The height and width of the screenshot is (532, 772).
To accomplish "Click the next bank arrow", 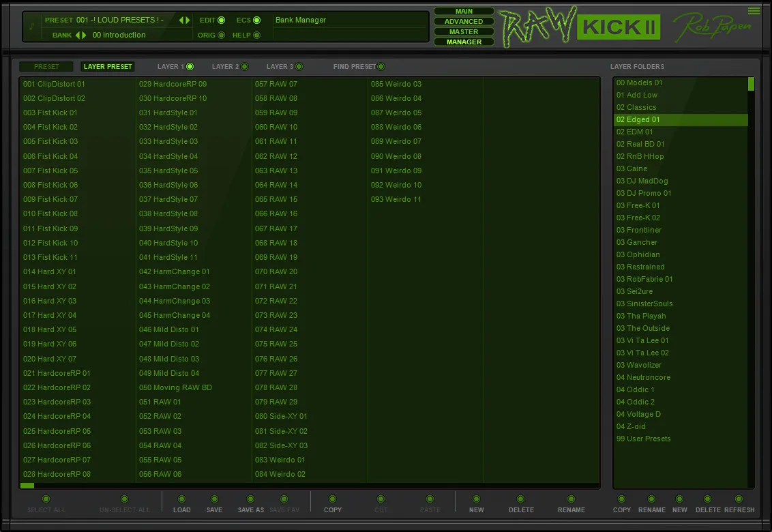I will pyautogui.click(x=84, y=35).
